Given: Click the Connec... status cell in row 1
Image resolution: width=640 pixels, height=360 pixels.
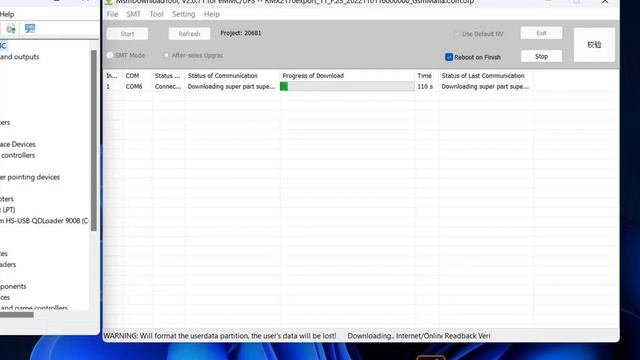Looking at the screenshot, I should point(168,87).
